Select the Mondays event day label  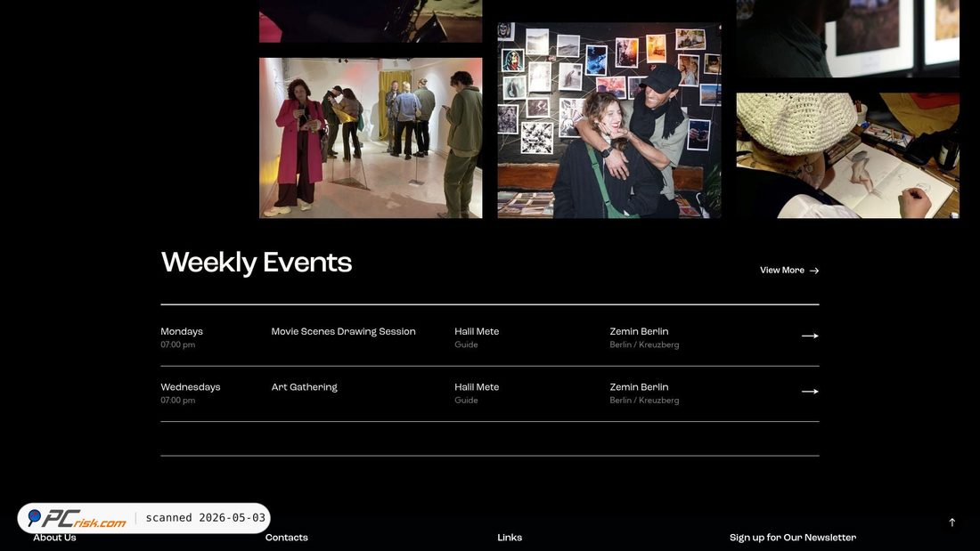[x=182, y=332]
